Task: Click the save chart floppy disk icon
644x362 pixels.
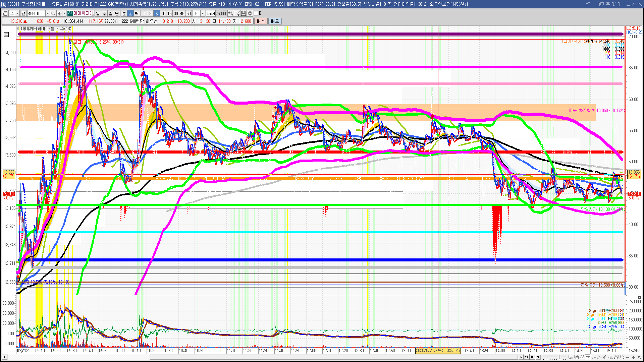Action: point(244,13)
